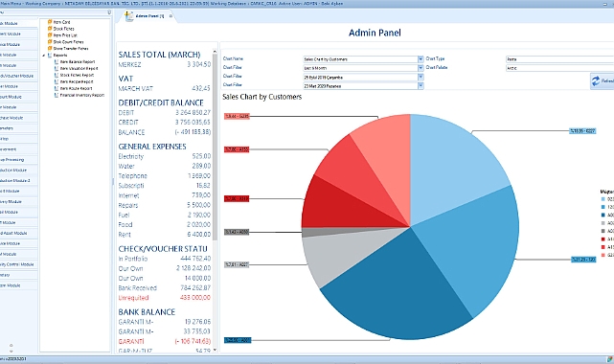Screen dimensions: 614x364
Task: Click the blue Refresh arrows icon
Action: 596,81
